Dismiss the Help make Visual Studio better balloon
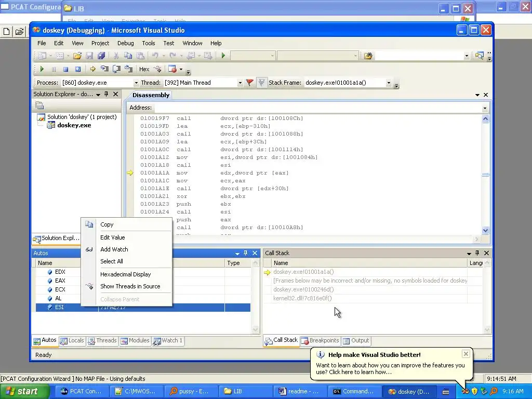 [466, 354]
